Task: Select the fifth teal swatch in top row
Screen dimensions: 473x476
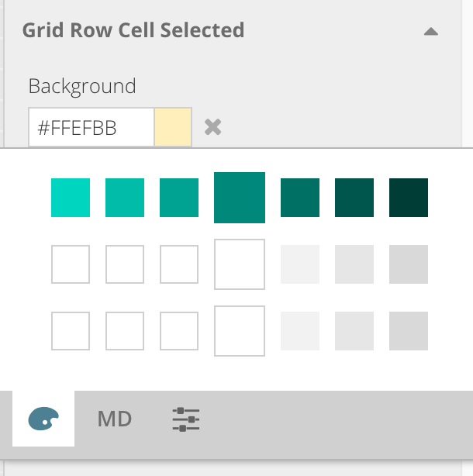Action: (x=300, y=198)
